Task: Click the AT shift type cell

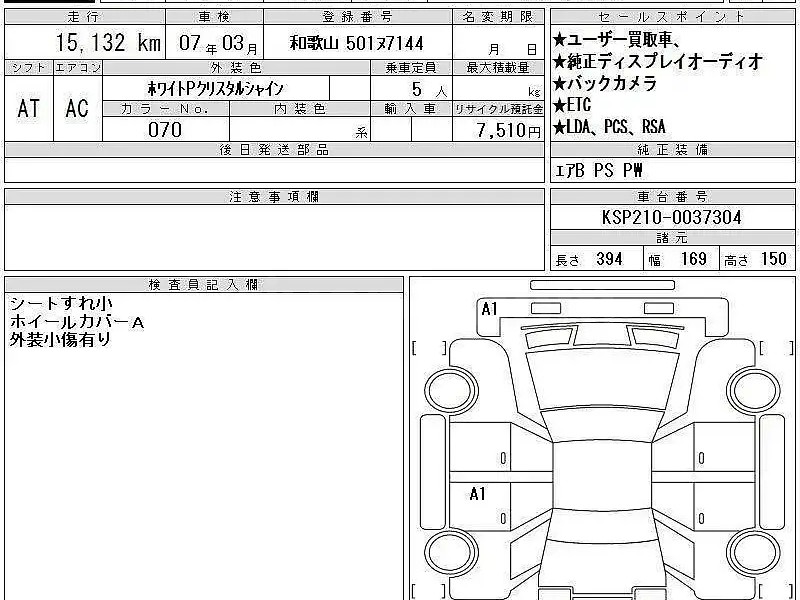Action: pyautogui.click(x=28, y=108)
